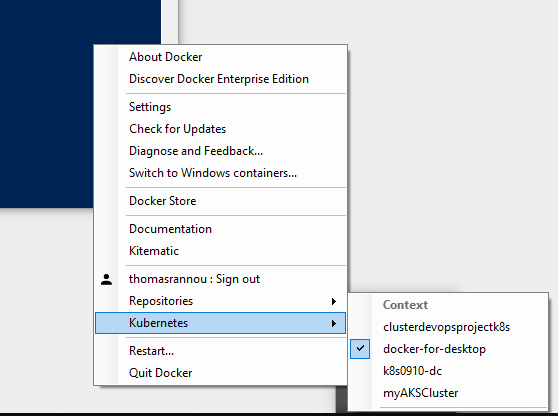Sign out of thomasrannou account
Image resolution: width=558 pixels, height=416 pixels.
pos(220,279)
